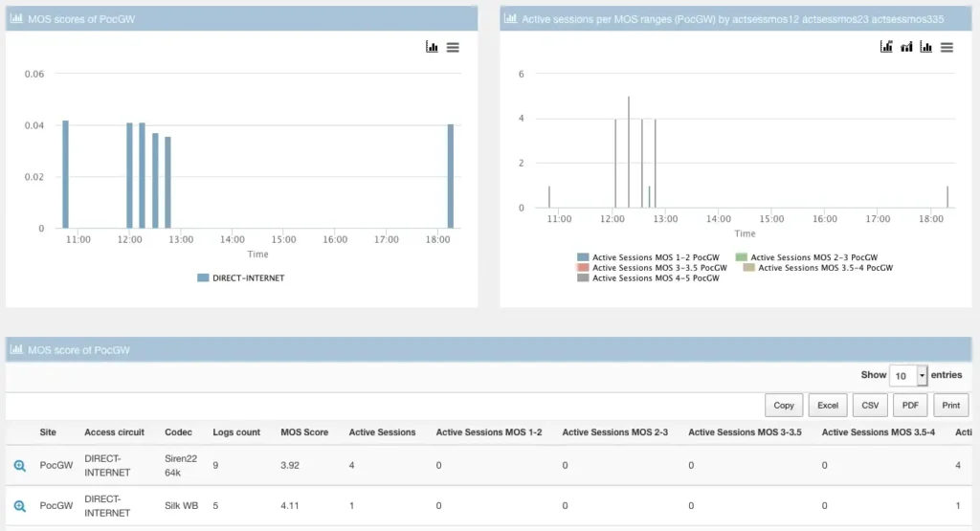
Task: Open the Show entries count dropdown
Action: pyautogui.click(x=908, y=376)
